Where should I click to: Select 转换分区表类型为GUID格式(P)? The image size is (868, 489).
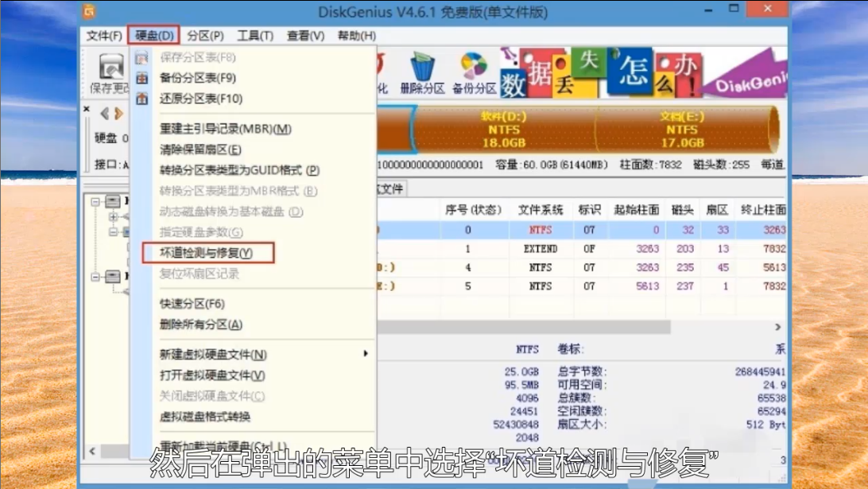click(x=240, y=170)
